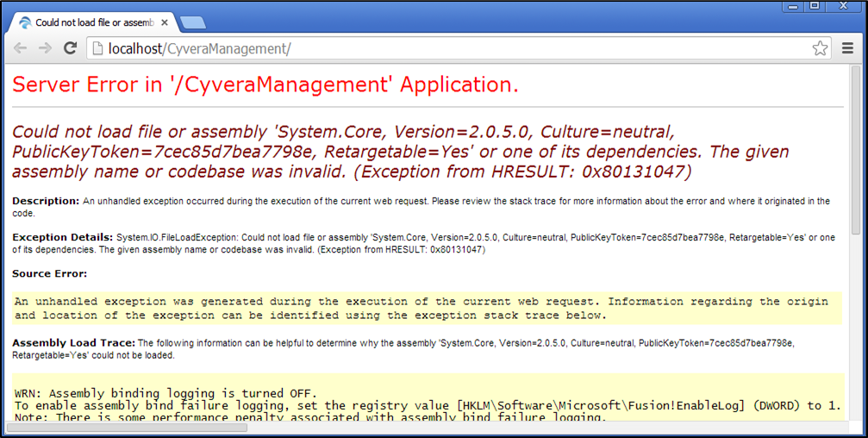Click the 'To enable assembly bind failure logging' line
868x438 pixels.
click(x=428, y=406)
